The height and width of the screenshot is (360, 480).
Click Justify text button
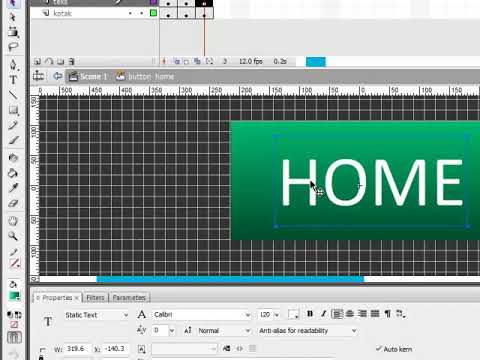point(375,314)
